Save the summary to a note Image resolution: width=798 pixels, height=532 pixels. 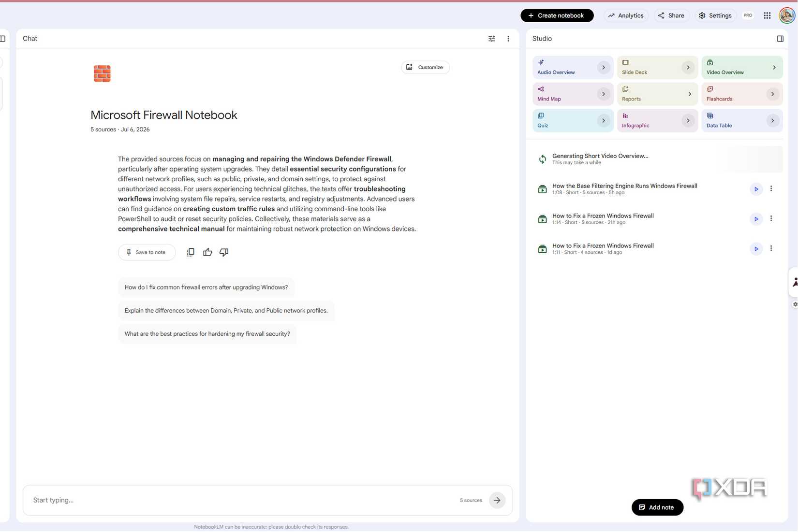click(147, 252)
